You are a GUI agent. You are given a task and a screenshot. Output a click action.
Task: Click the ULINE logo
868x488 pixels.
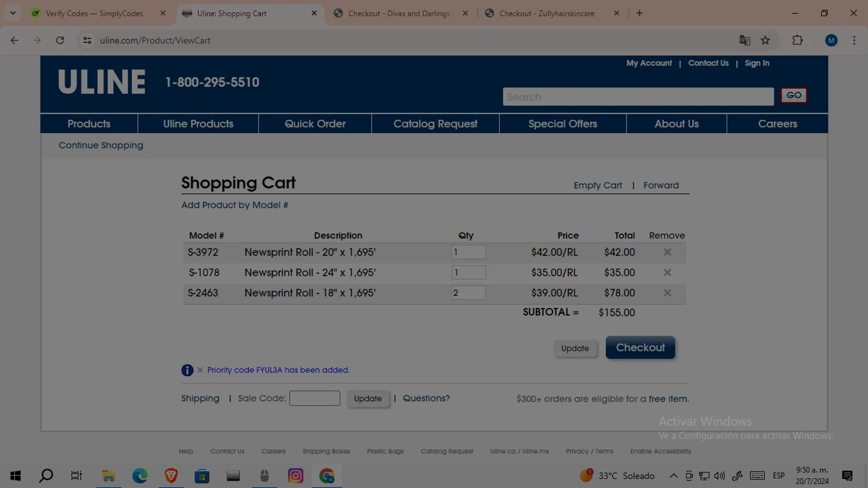[102, 82]
